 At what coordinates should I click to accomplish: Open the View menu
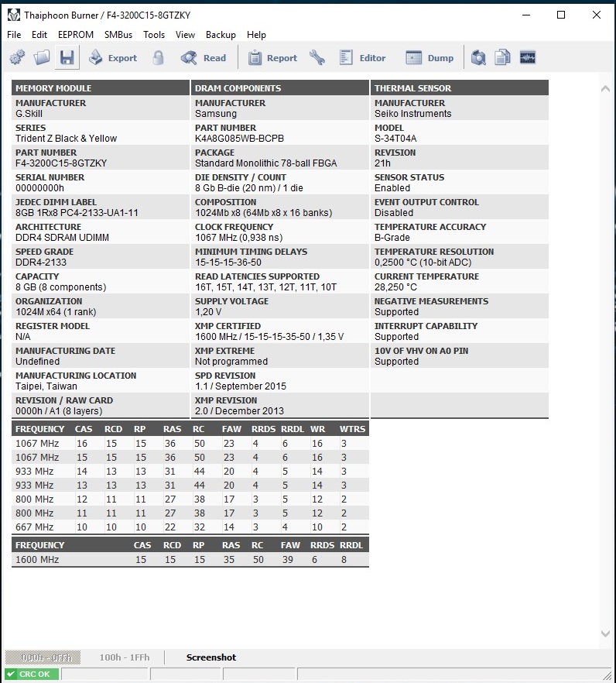click(185, 35)
